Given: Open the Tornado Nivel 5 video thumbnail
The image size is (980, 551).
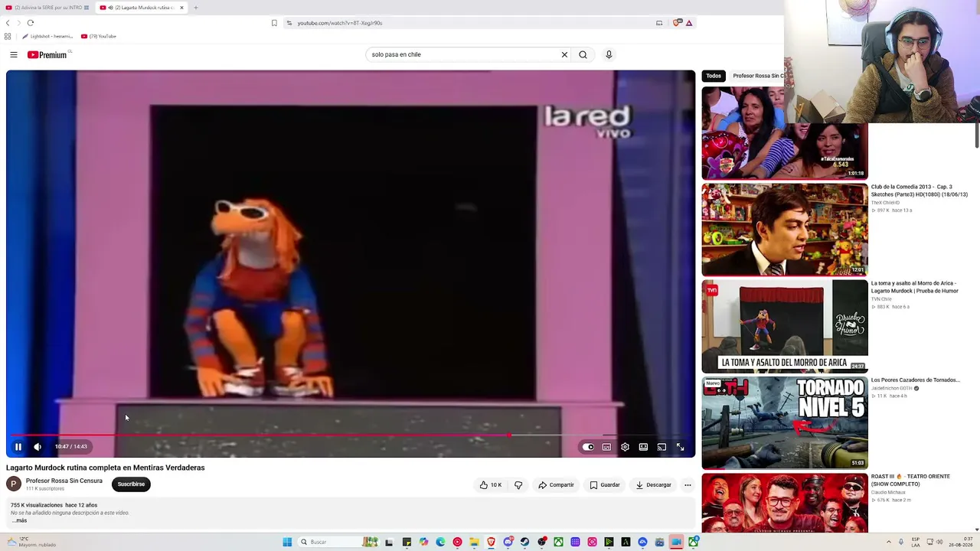Looking at the screenshot, I should (785, 422).
